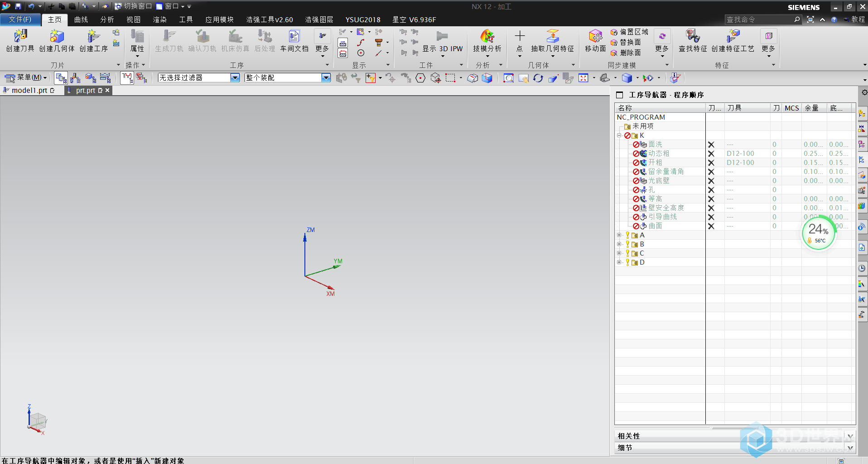
Task: Click the settings gear atop the right sidebar
Action: pos(864,92)
